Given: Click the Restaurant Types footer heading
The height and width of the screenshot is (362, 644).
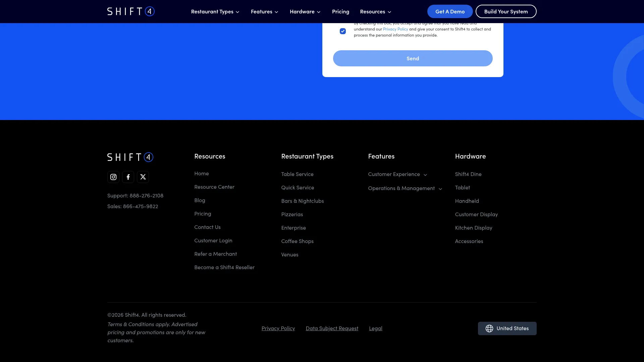Looking at the screenshot, I should (x=307, y=157).
